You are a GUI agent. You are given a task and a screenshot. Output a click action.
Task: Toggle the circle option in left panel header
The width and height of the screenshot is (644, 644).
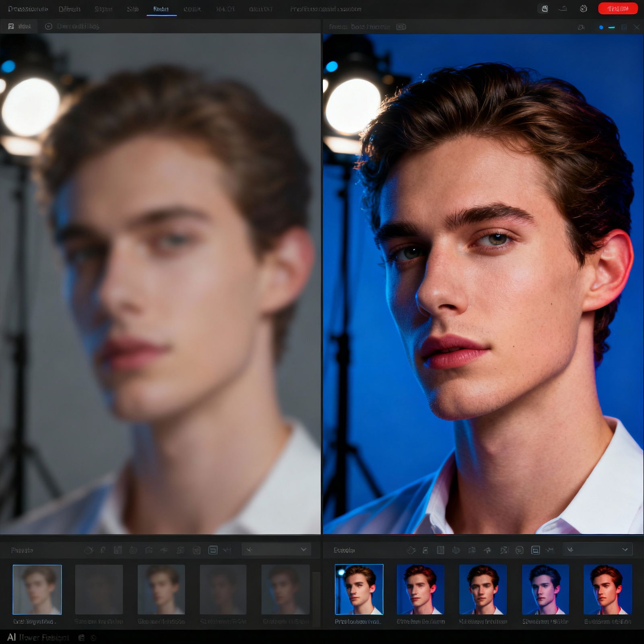tap(49, 26)
